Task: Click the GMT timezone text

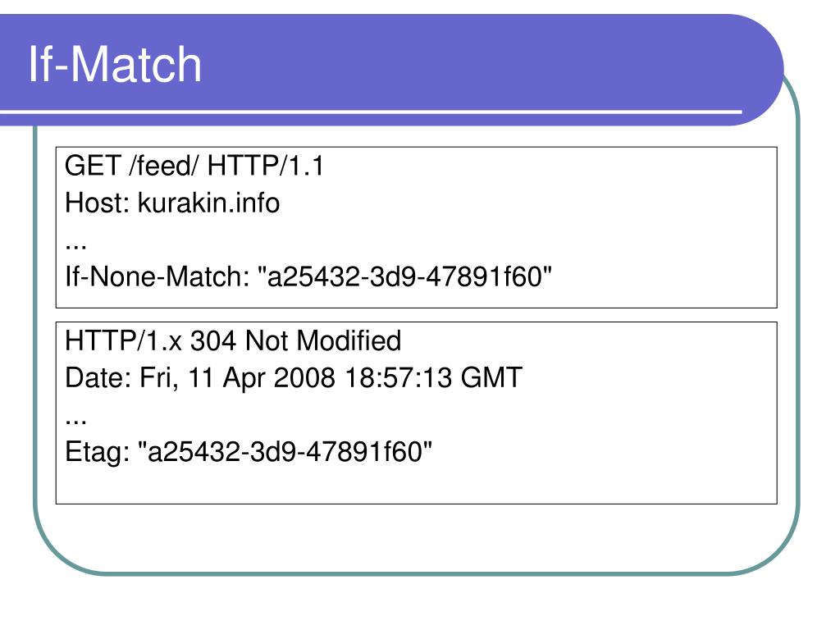Action: click(491, 377)
